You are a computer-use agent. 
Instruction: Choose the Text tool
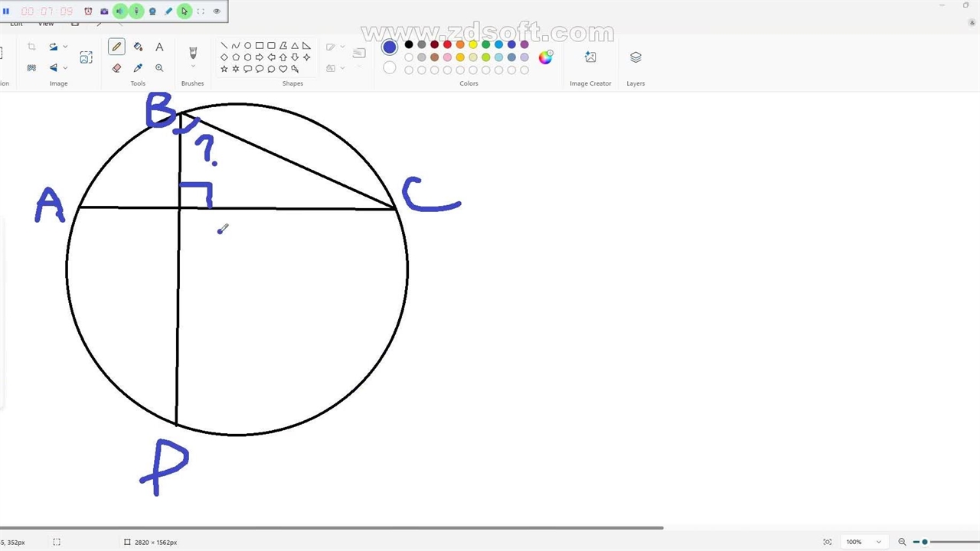pyautogui.click(x=159, y=47)
